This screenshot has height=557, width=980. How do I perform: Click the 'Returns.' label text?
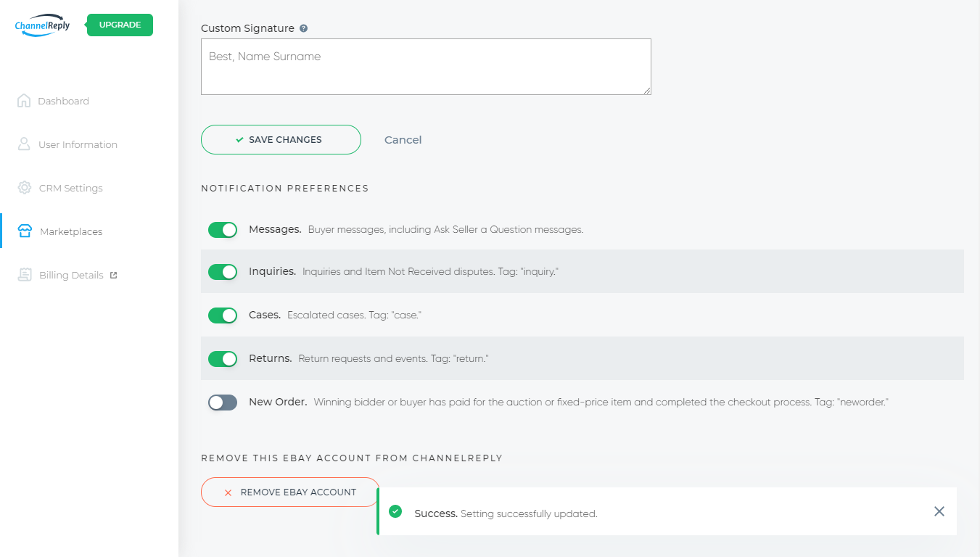pos(270,358)
